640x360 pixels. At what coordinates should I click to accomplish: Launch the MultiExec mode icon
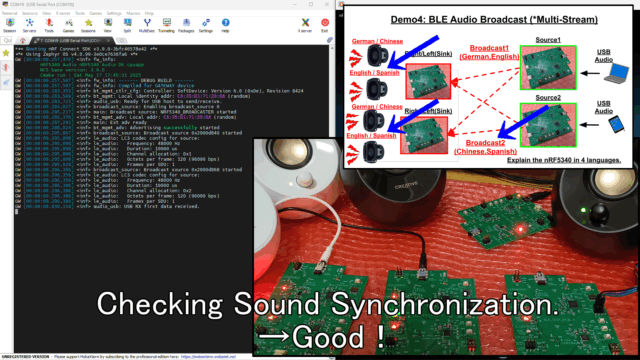(147, 25)
